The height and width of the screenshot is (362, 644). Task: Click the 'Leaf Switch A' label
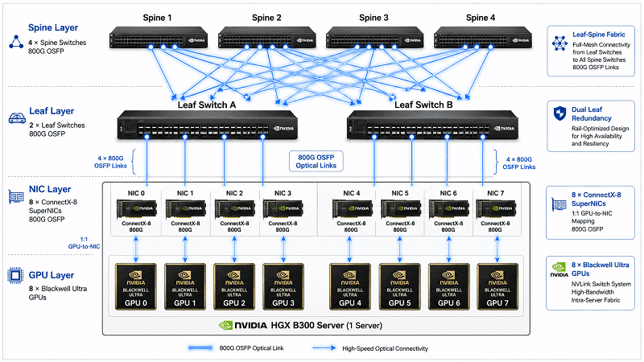[207, 105]
